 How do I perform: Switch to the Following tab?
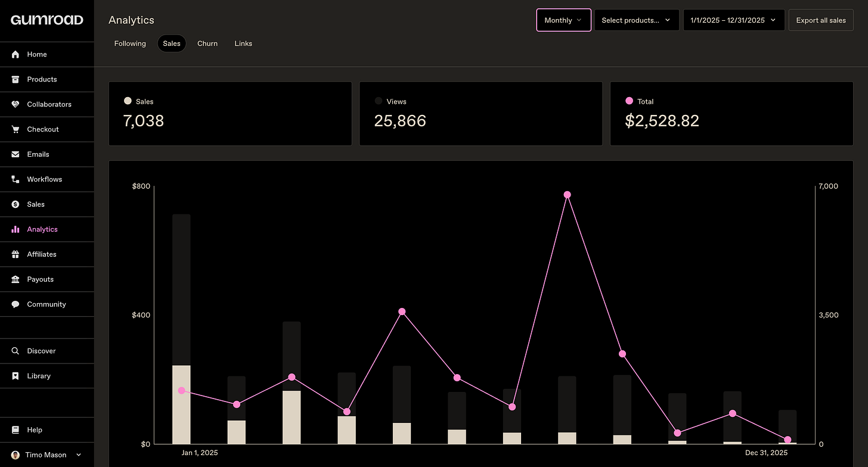tap(130, 43)
